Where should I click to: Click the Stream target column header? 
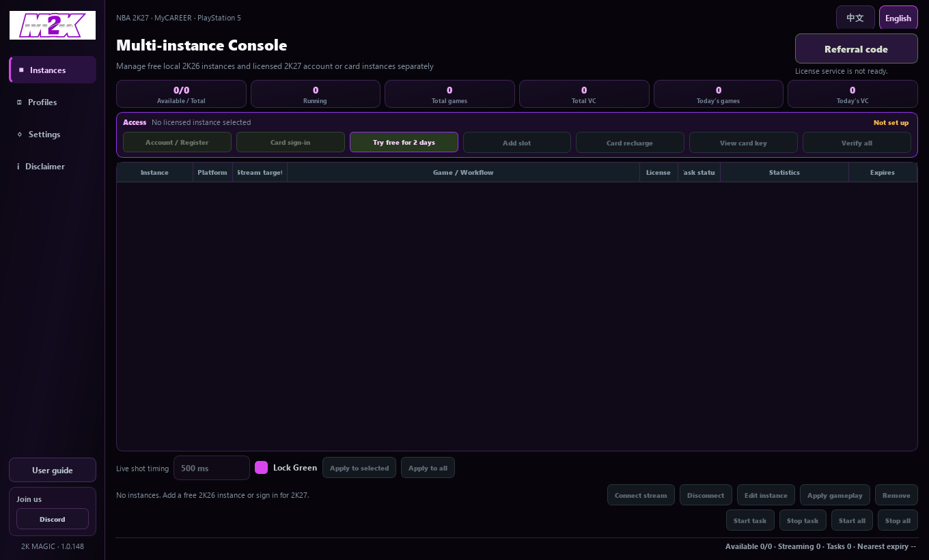coord(260,172)
